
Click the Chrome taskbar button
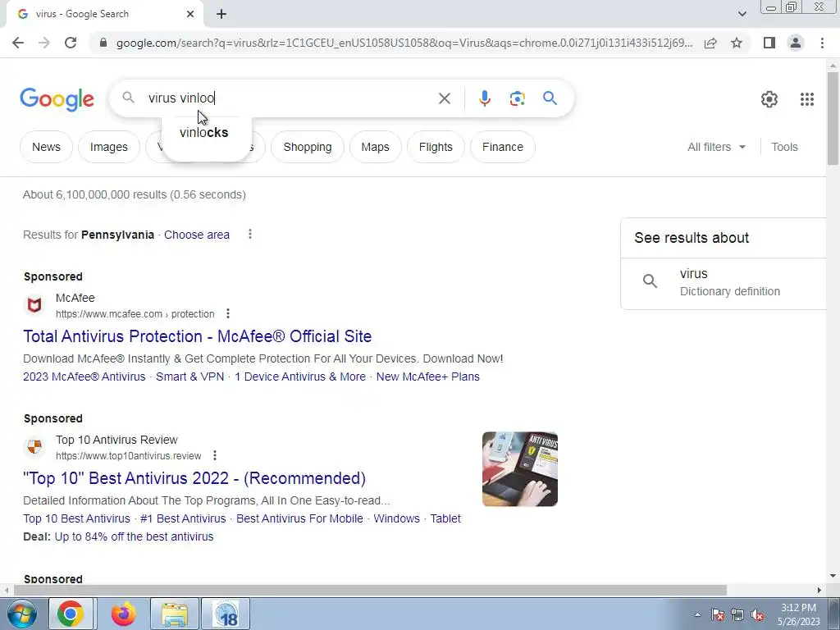(71, 614)
